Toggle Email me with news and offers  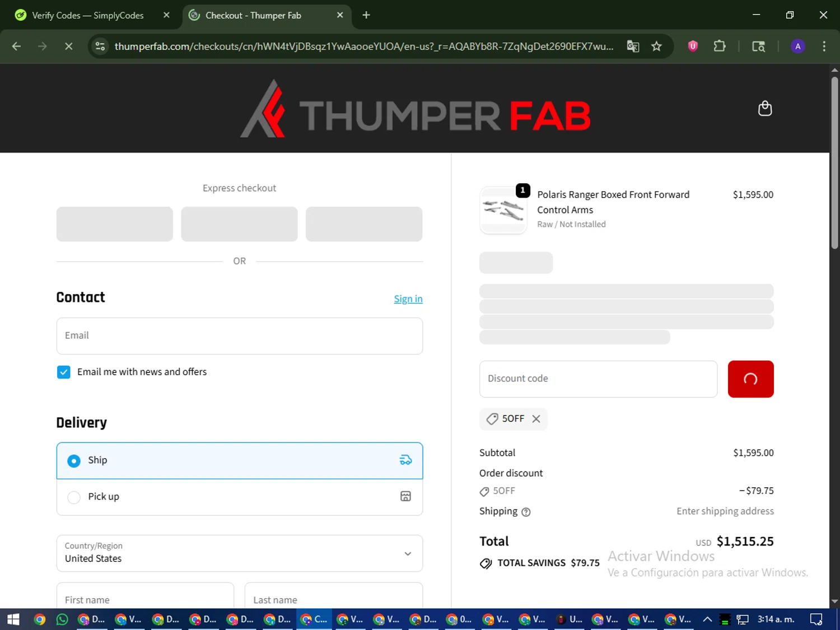coord(64,372)
